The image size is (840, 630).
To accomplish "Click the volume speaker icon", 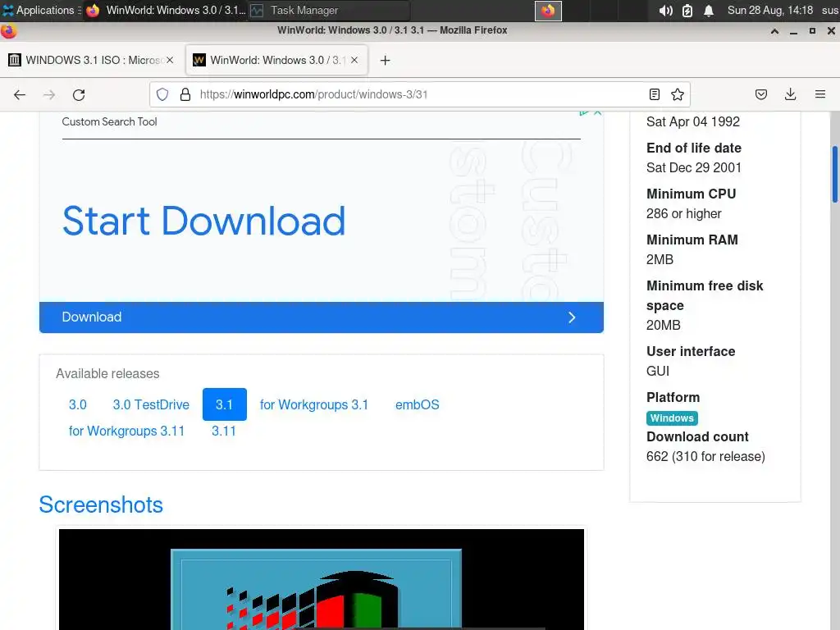I will (665, 11).
